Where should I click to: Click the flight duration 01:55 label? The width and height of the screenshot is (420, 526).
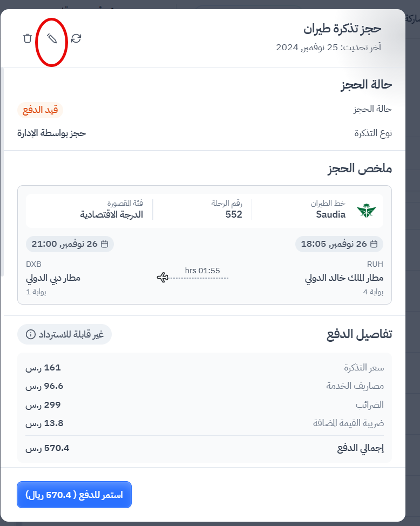[202, 271]
